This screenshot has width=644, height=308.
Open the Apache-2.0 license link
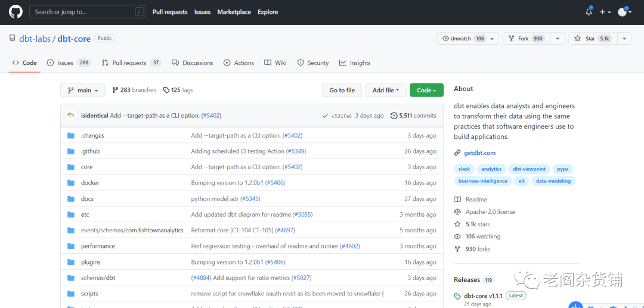[490, 211]
